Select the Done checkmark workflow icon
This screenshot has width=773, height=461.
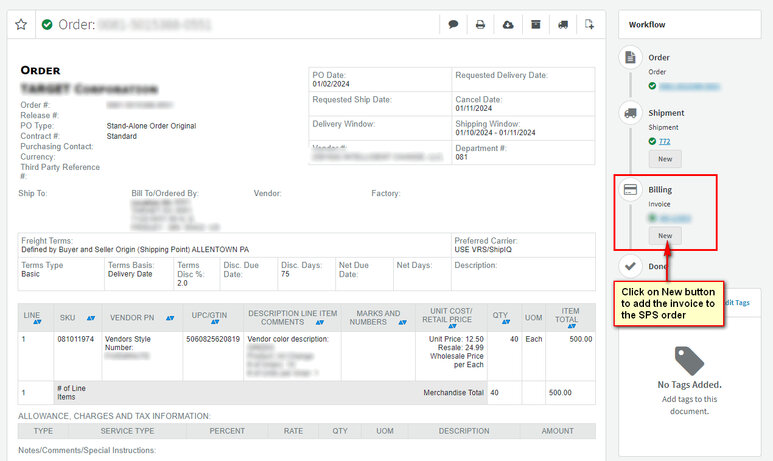coord(630,266)
